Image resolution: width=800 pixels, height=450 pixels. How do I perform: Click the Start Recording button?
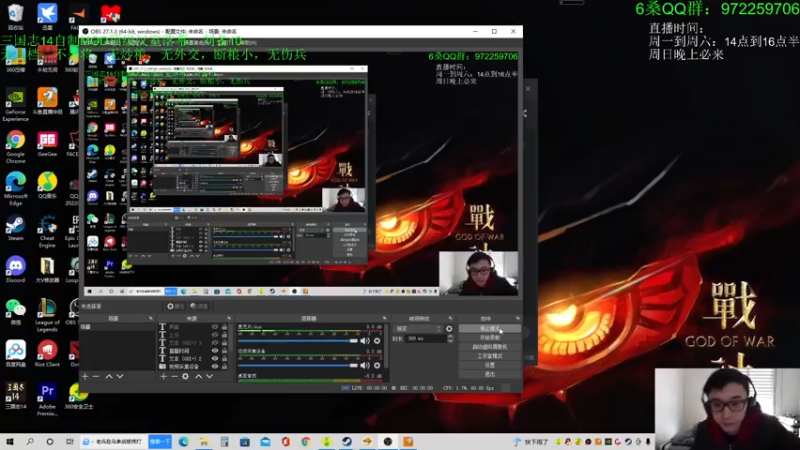[490, 338]
